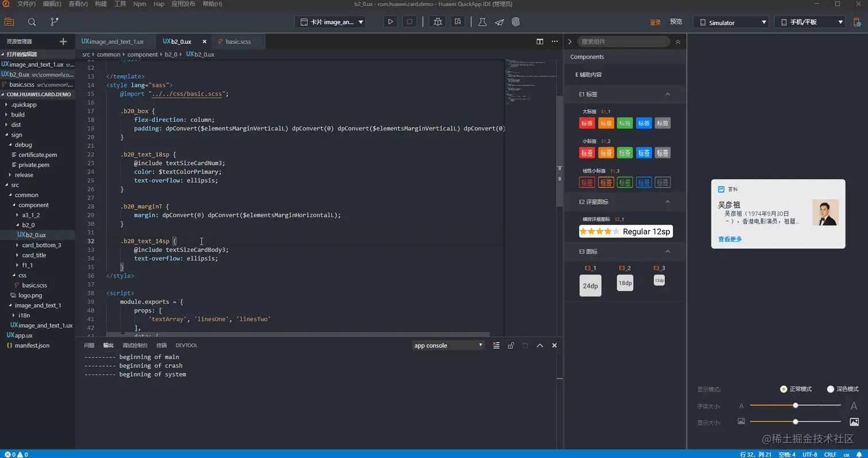
Task: Expand the .quickapp folder
Action: coord(23,105)
